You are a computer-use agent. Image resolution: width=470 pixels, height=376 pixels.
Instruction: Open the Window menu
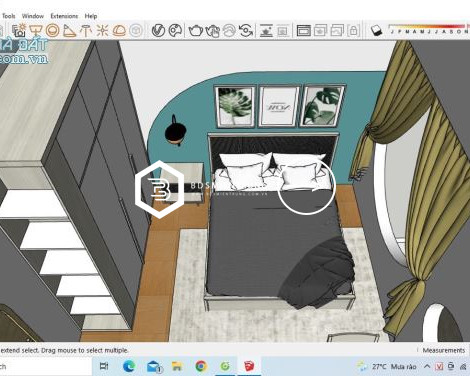coord(33,16)
